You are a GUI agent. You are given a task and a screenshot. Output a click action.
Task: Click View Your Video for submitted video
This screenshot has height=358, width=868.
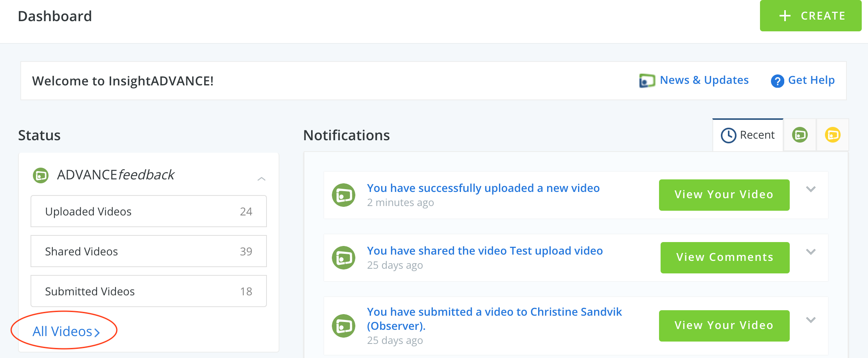[724, 325]
